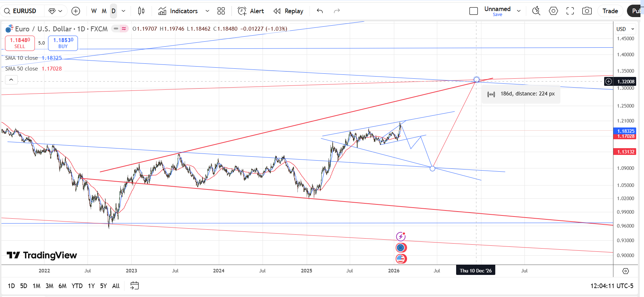Start bar Replay mode

tap(289, 11)
